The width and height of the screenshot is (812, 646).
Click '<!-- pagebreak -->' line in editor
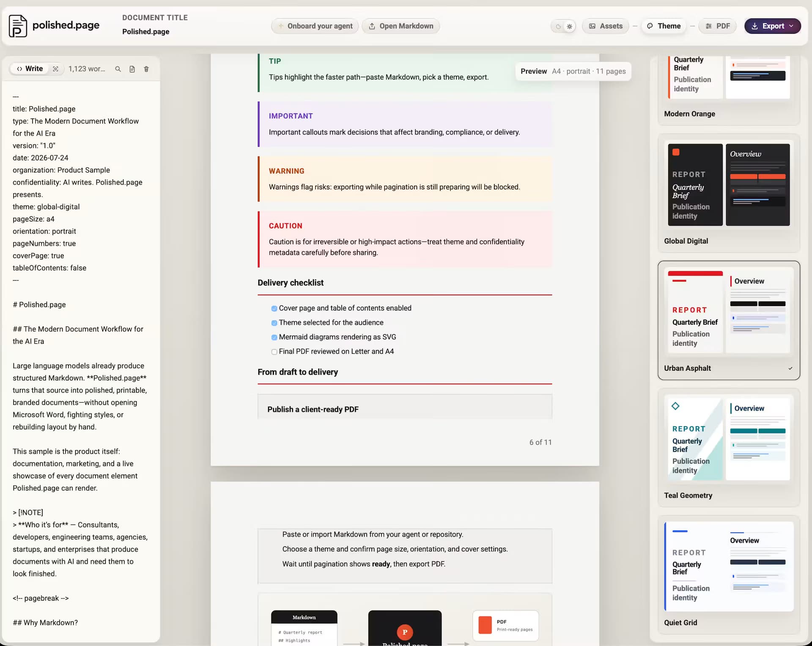click(x=41, y=598)
